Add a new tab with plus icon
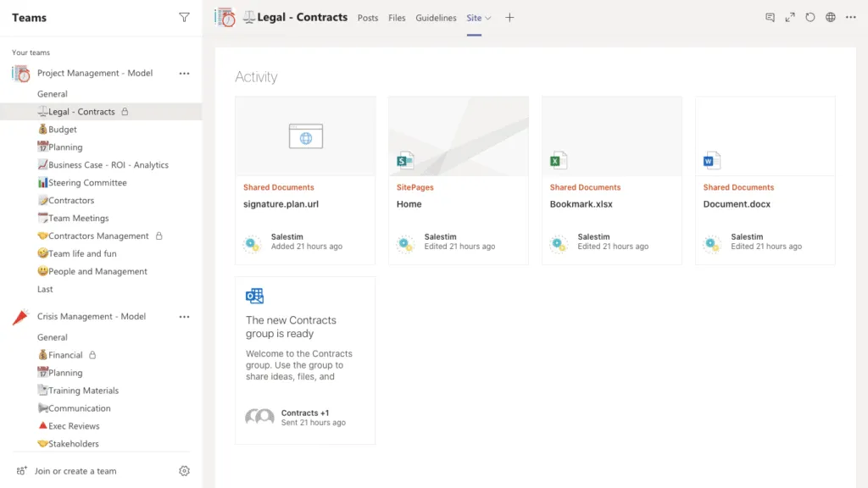Viewport: 868px width, 488px height. (509, 18)
